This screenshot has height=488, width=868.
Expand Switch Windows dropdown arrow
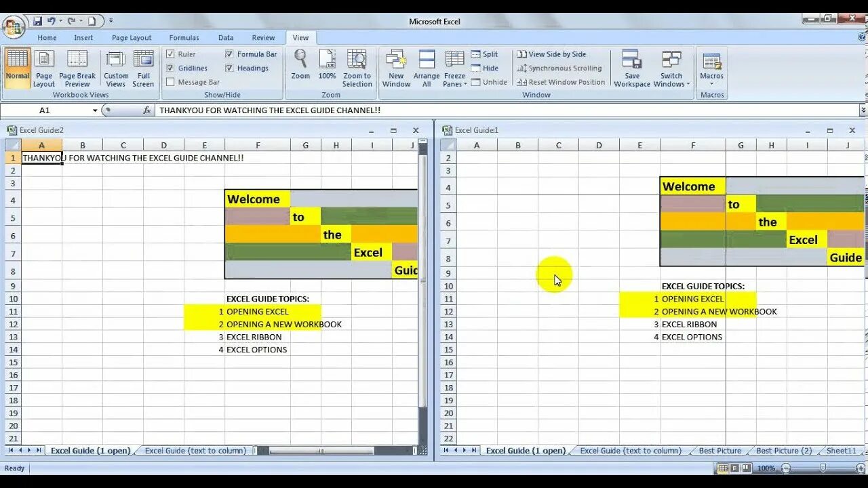(688, 85)
